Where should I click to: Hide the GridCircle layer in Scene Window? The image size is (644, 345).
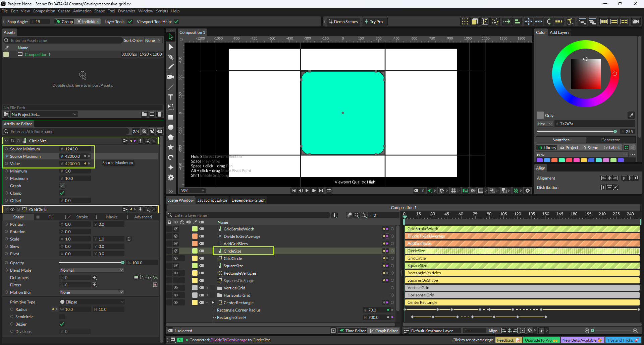coord(175,259)
